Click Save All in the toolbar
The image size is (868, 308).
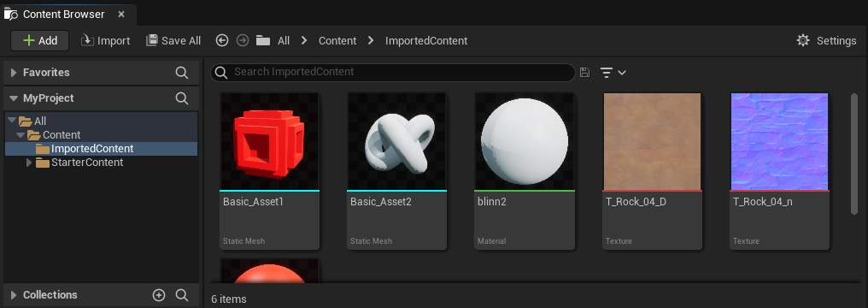173,40
